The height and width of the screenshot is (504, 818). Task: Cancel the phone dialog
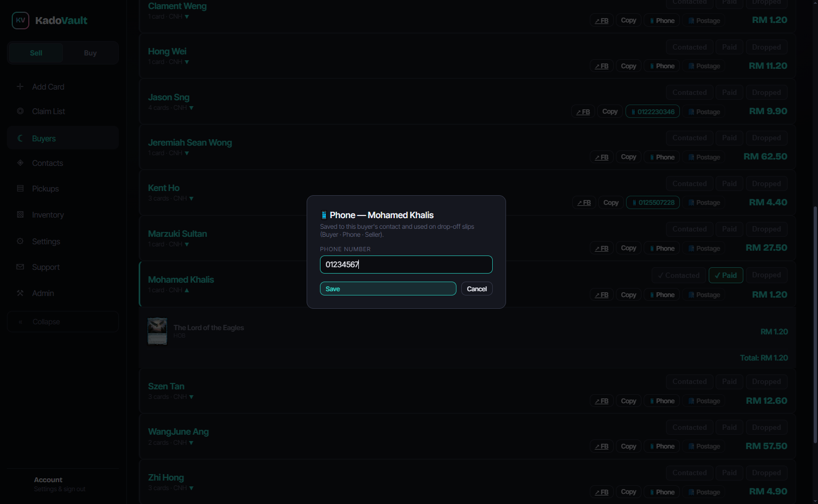[x=477, y=289]
